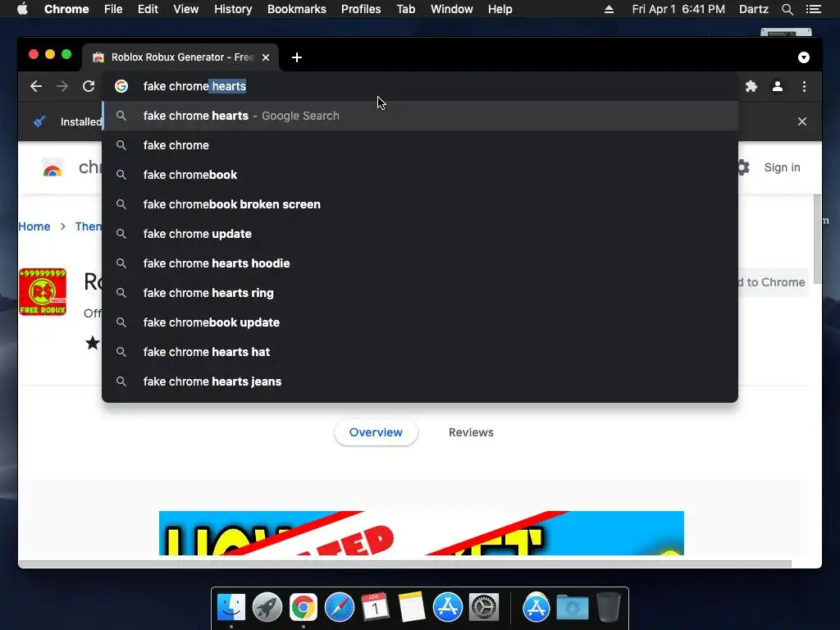Click the paintbrush theme icon in infobar
840x630 pixels.
point(39,121)
